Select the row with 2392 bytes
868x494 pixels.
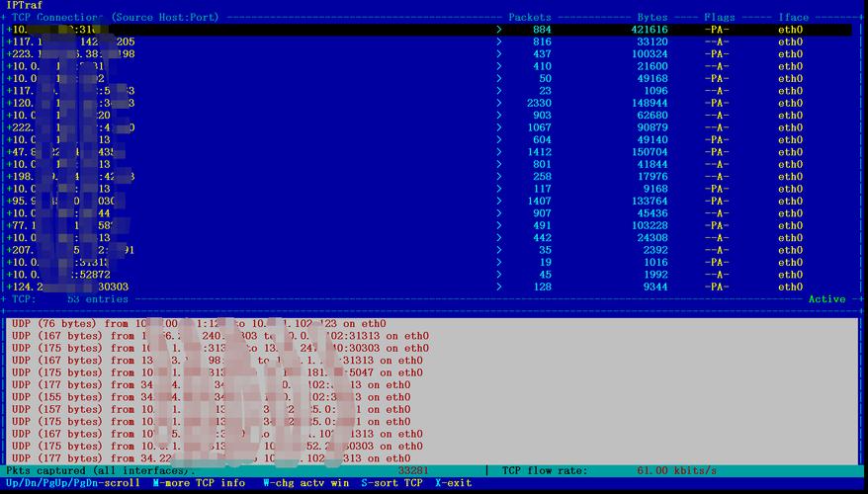click(x=429, y=250)
